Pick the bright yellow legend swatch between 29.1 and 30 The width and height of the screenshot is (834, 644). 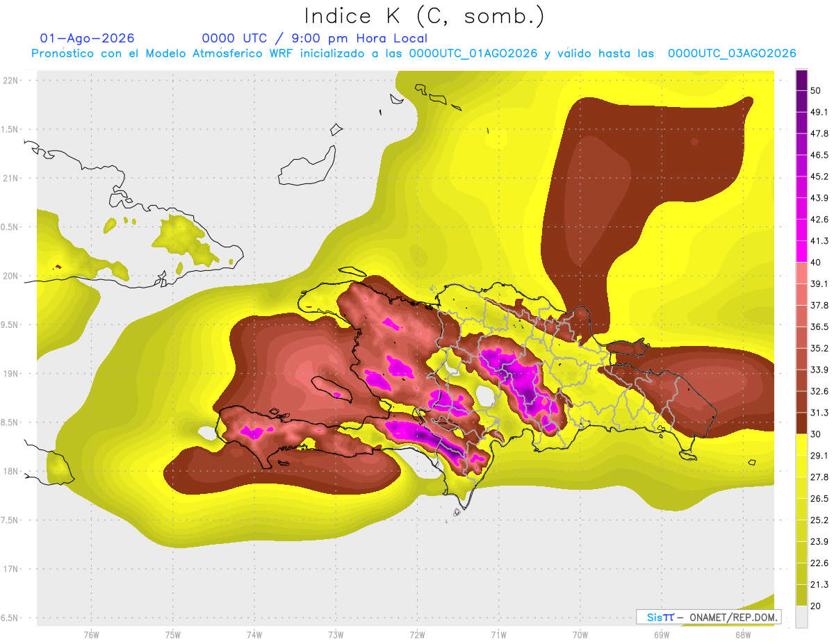(x=801, y=445)
